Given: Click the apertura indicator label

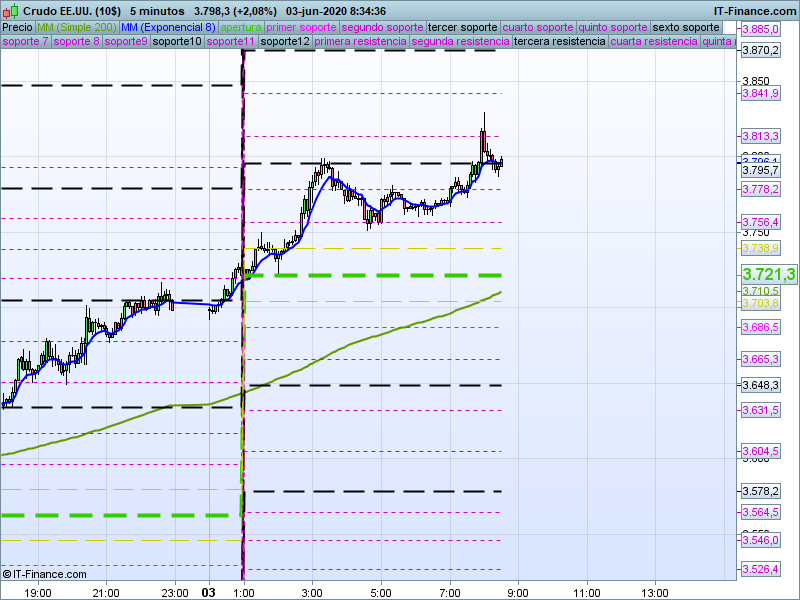Looking at the screenshot, I should point(241,27).
